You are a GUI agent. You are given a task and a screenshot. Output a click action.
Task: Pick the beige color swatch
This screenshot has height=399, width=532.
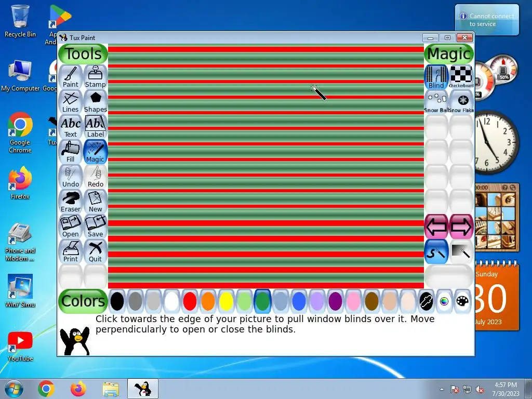point(408,301)
